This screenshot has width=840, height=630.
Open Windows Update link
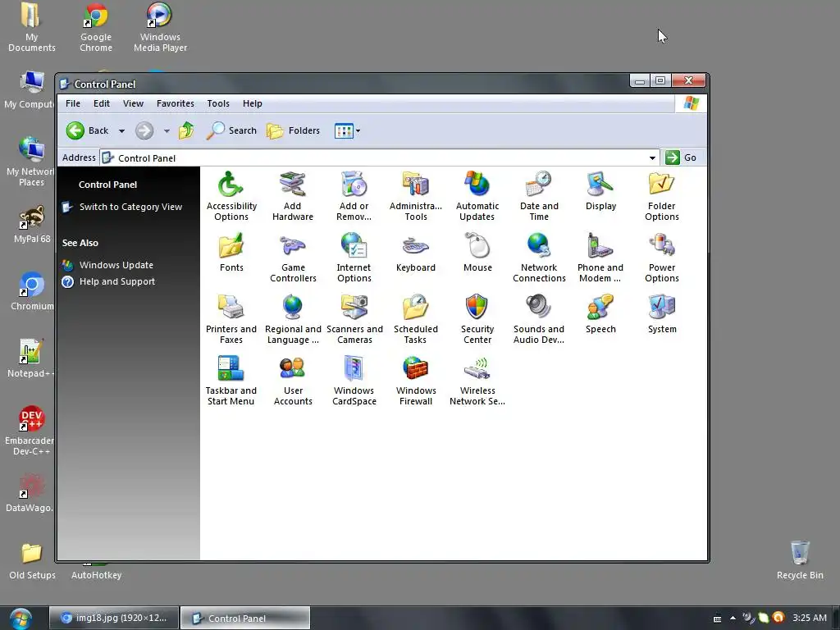[x=116, y=265]
